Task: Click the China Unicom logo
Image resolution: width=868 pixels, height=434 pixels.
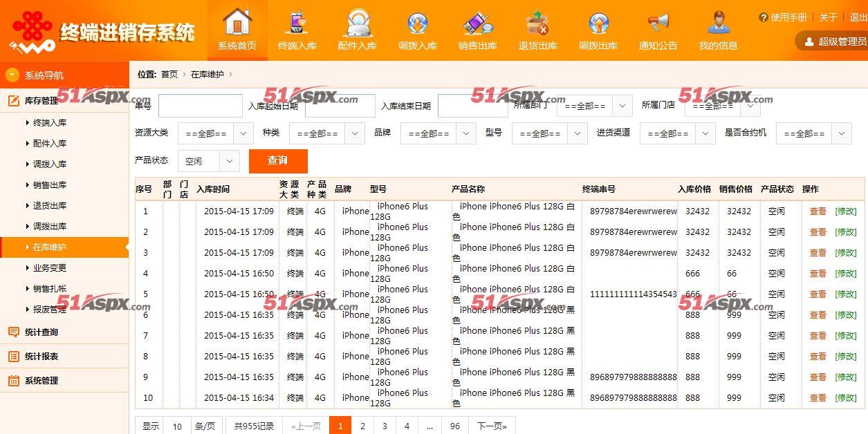Action: [33, 32]
